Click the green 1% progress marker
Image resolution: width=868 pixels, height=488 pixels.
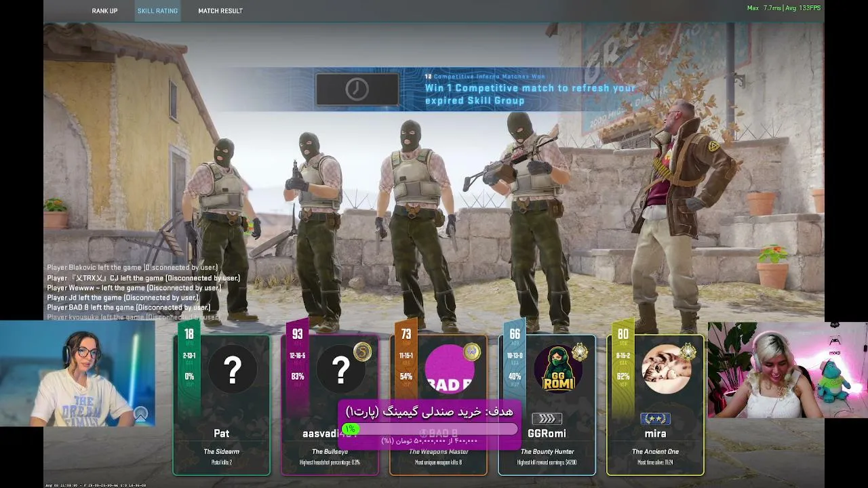click(x=350, y=429)
